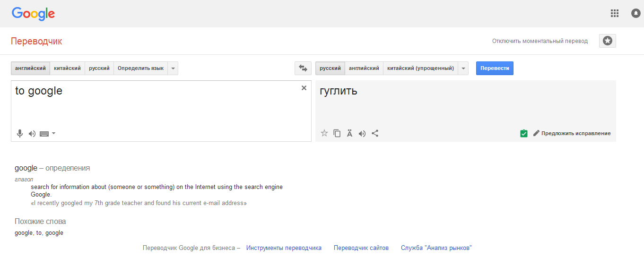
Task: Choose английский as the target language
Action: click(364, 69)
